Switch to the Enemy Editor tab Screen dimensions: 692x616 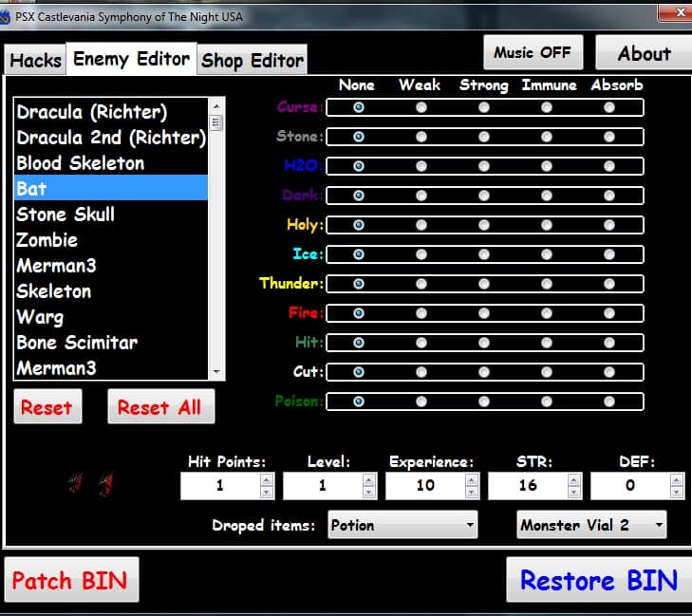[x=131, y=59]
